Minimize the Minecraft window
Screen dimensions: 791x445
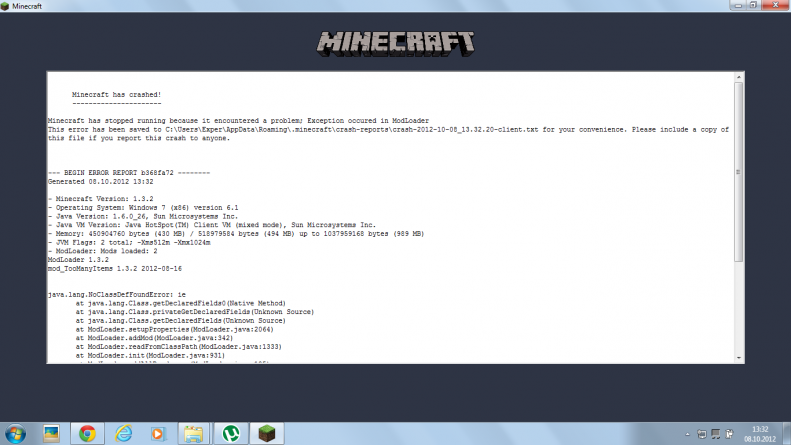tap(738, 5)
